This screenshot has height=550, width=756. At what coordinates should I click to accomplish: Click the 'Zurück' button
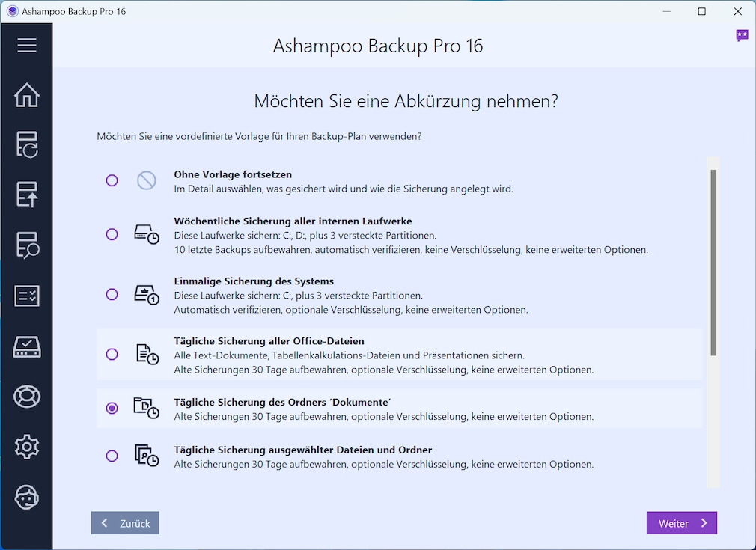(125, 523)
